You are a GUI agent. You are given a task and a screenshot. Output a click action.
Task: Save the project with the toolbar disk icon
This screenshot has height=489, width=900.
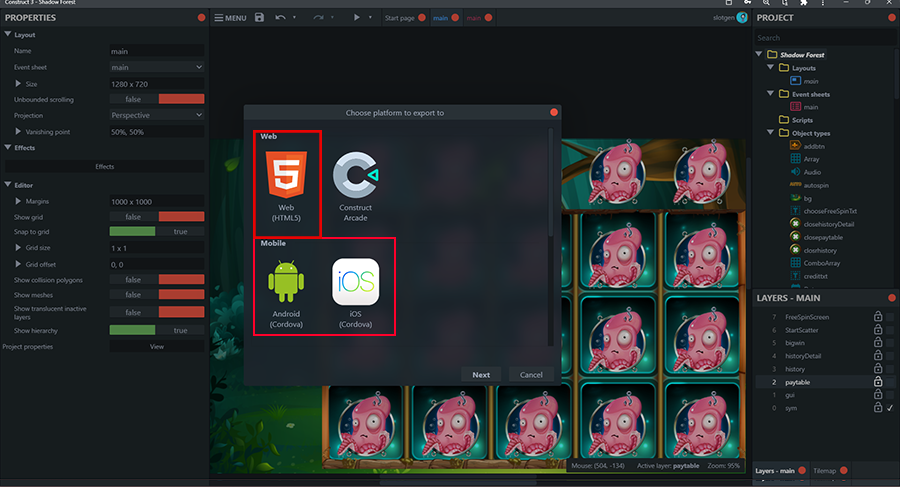click(259, 18)
